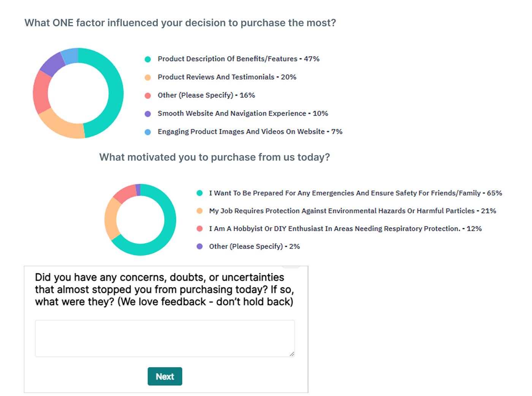Click the blue Engaging Product Images legend dot
This screenshot has width=532, height=396.
(x=148, y=132)
